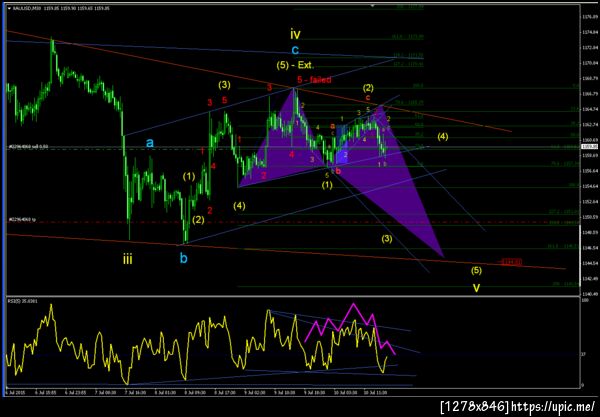Click the RSI(5) indicator label
The image size is (600, 417).
[x=24, y=301]
